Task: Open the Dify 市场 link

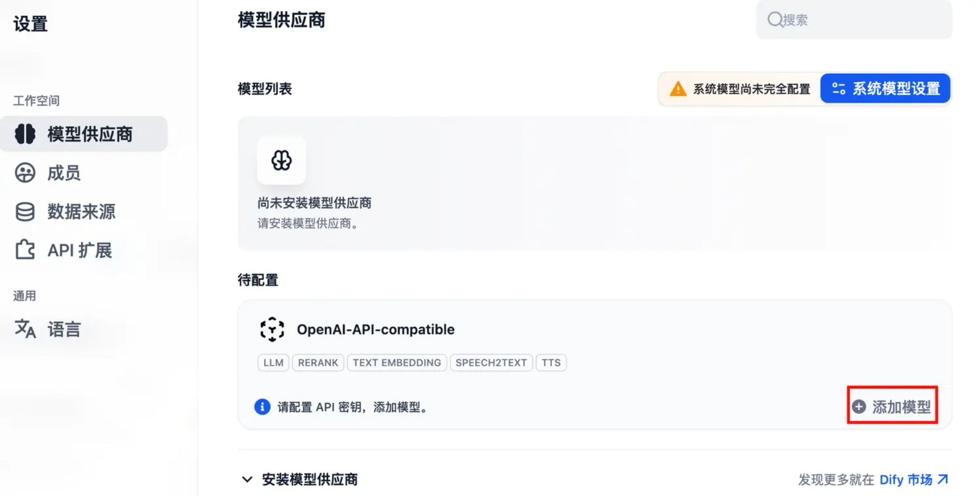Action: (914, 479)
